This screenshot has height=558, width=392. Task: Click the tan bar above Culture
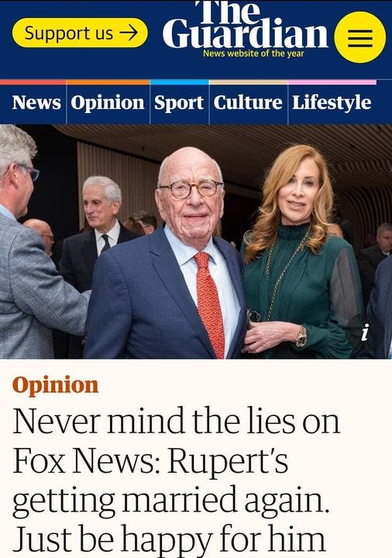248,82
